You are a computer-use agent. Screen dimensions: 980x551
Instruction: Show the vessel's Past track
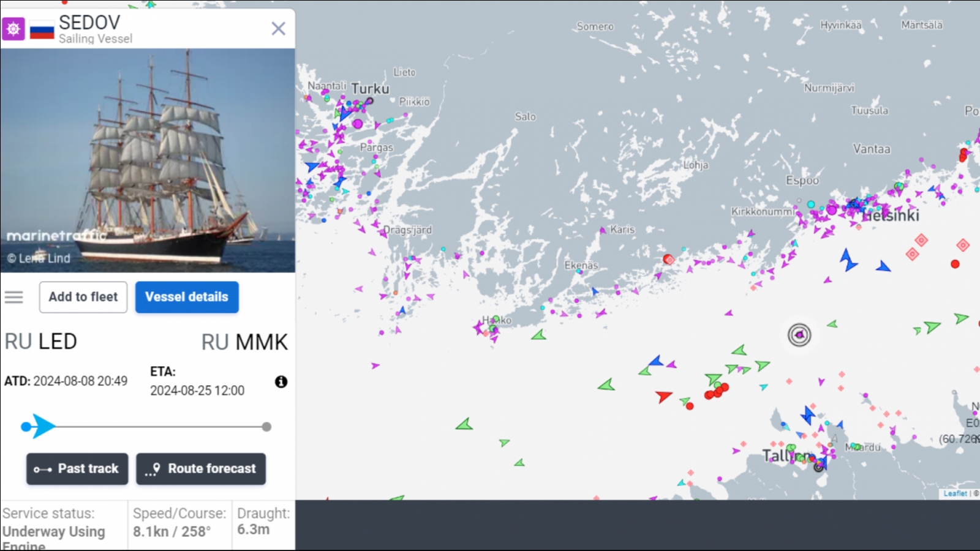click(77, 469)
